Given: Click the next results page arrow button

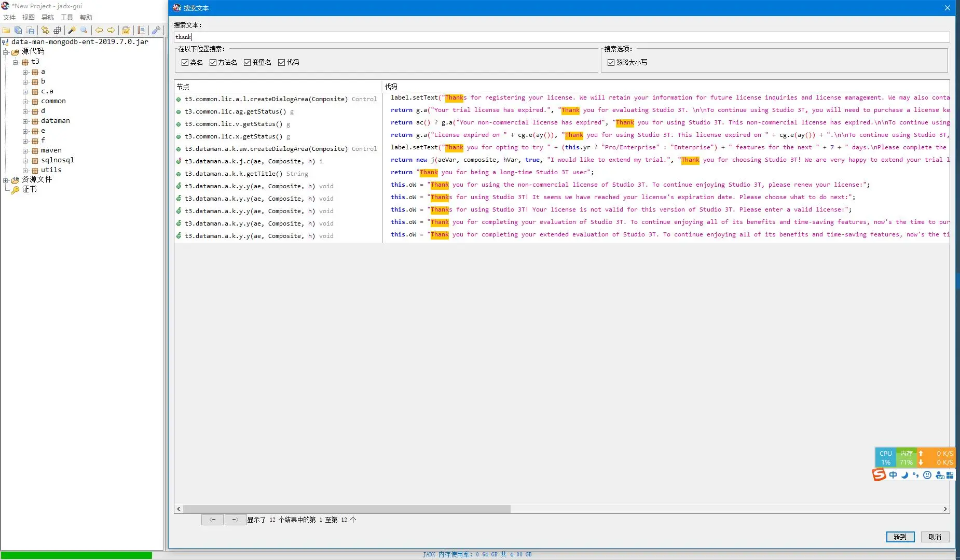Looking at the screenshot, I should click(x=236, y=520).
